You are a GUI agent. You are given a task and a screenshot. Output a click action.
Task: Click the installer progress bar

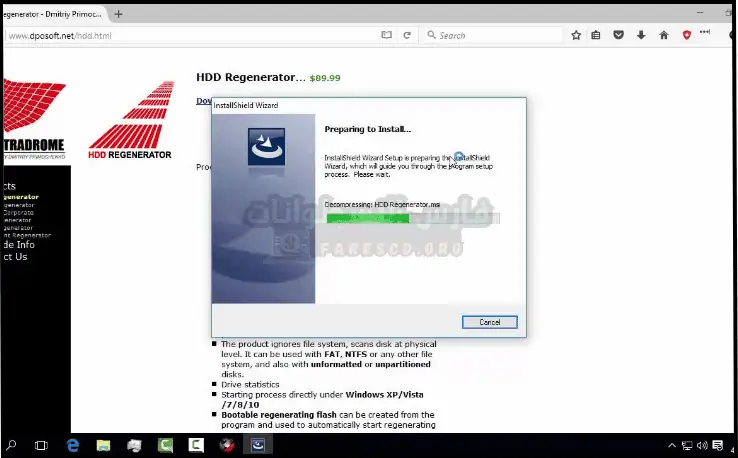tap(412, 217)
